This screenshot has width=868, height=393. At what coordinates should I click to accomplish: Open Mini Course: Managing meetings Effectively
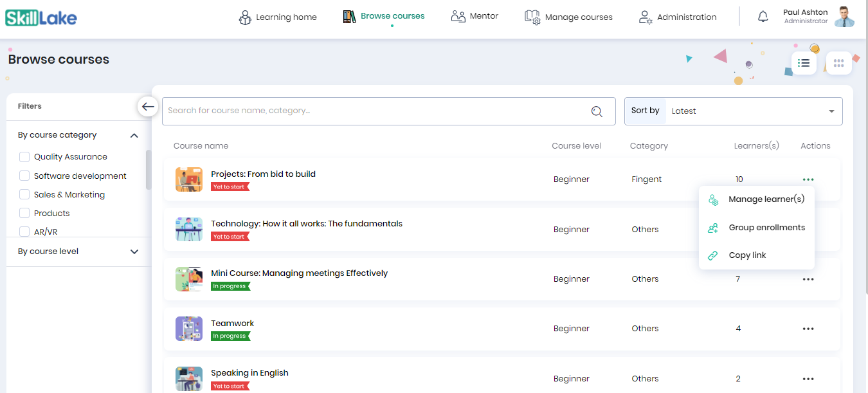click(300, 273)
